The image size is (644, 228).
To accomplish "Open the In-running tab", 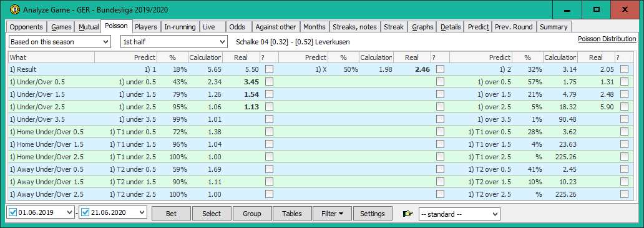I will tap(180, 27).
